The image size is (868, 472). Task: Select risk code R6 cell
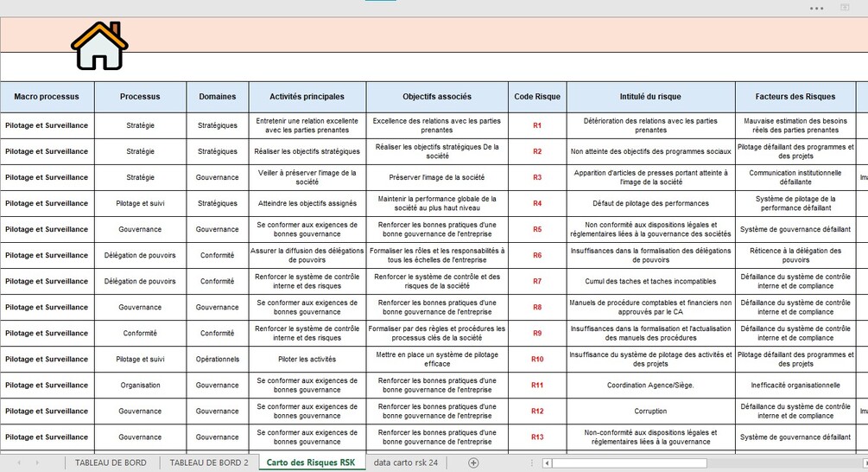tap(537, 255)
